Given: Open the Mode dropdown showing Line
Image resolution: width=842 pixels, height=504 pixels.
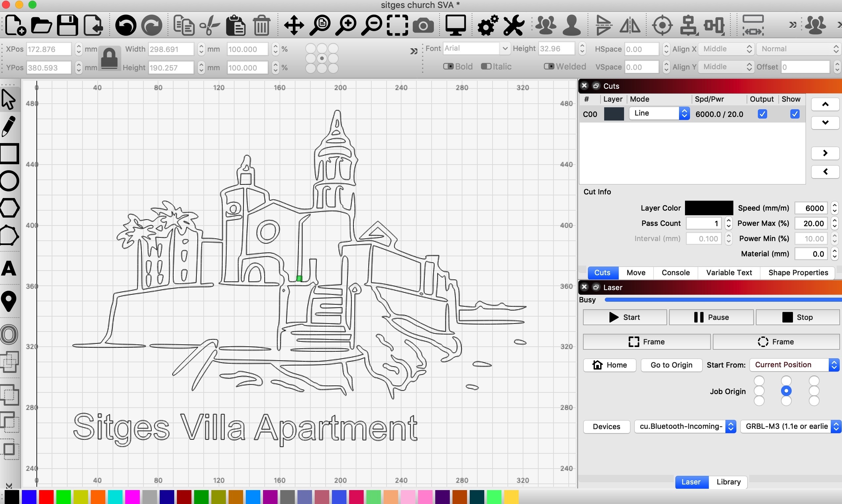Looking at the screenshot, I should 658,114.
